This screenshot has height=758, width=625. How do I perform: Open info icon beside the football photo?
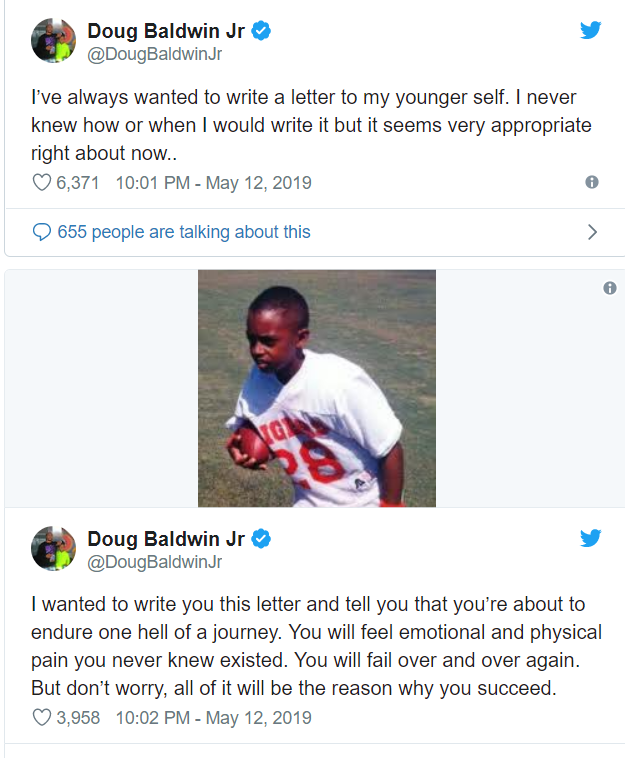click(610, 288)
